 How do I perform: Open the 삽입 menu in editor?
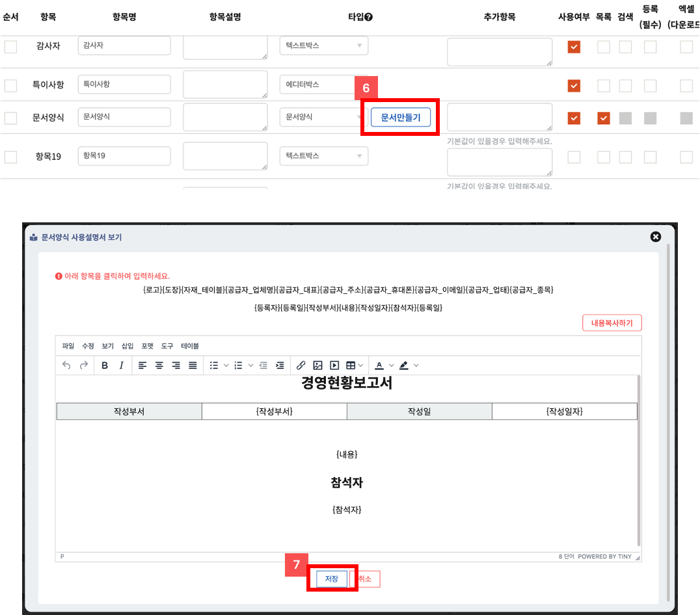[x=128, y=346]
